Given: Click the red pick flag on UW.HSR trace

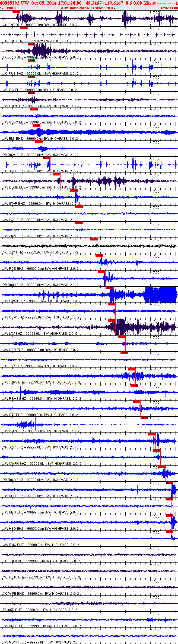Looking at the screenshot, I should 122,337.
